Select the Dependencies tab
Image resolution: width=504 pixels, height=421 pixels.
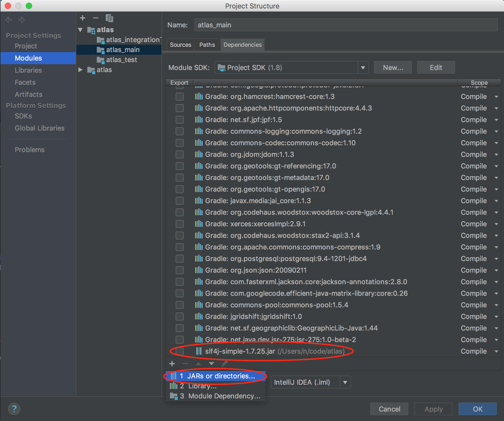pos(243,45)
